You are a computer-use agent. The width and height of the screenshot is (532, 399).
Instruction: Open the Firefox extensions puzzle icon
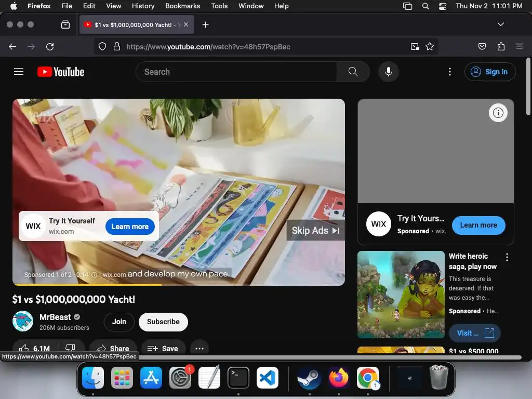[501, 46]
